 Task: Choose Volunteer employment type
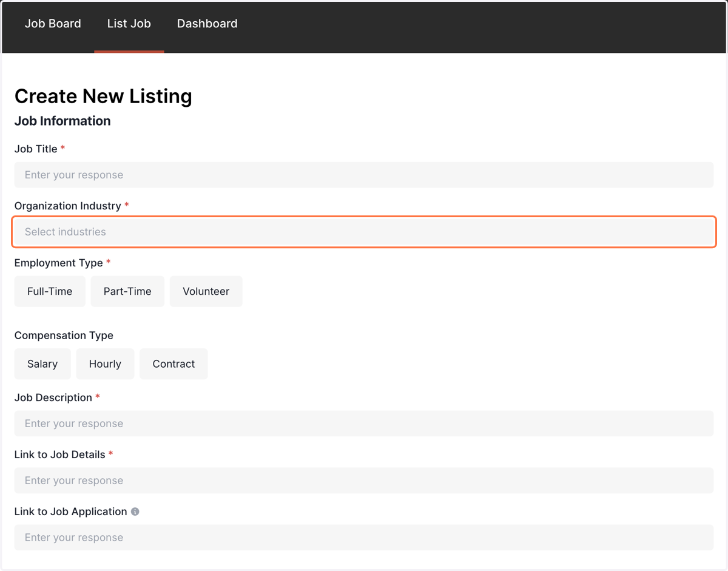(206, 291)
